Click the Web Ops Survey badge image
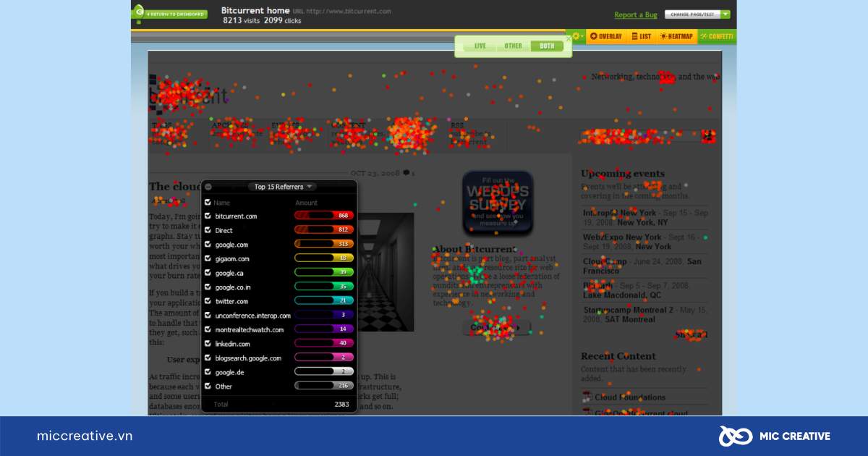Screen dimensions: 868x456 [x=498, y=203]
